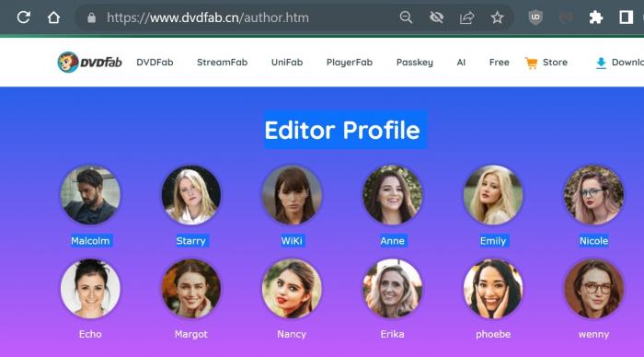The image size is (644, 357).
Task: Open the StreamFab menu item
Action: coord(223,62)
